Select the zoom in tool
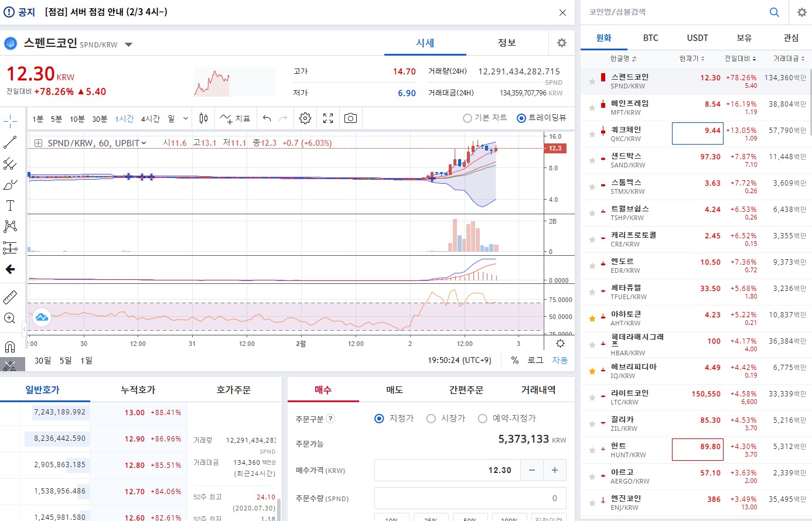This screenshot has height=521, width=812. 10,318
